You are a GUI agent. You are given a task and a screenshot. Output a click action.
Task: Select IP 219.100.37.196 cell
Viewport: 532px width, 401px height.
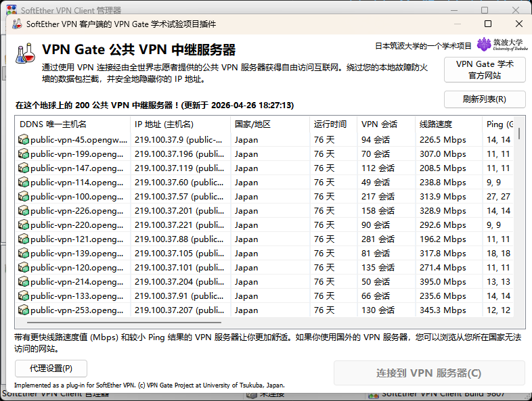point(179,154)
